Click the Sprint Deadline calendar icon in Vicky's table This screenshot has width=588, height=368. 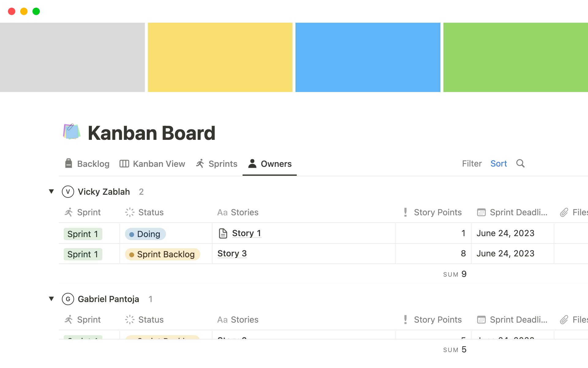click(x=481, y=212)
